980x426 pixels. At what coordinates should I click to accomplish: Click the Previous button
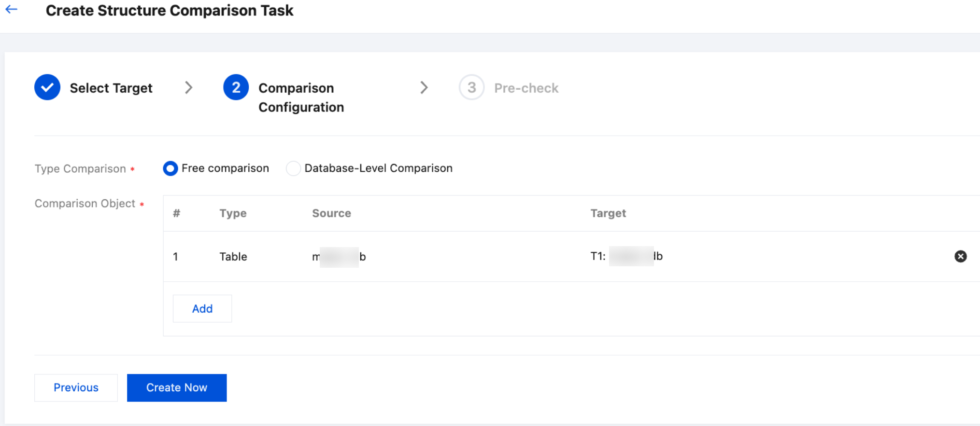click(76, 387)
